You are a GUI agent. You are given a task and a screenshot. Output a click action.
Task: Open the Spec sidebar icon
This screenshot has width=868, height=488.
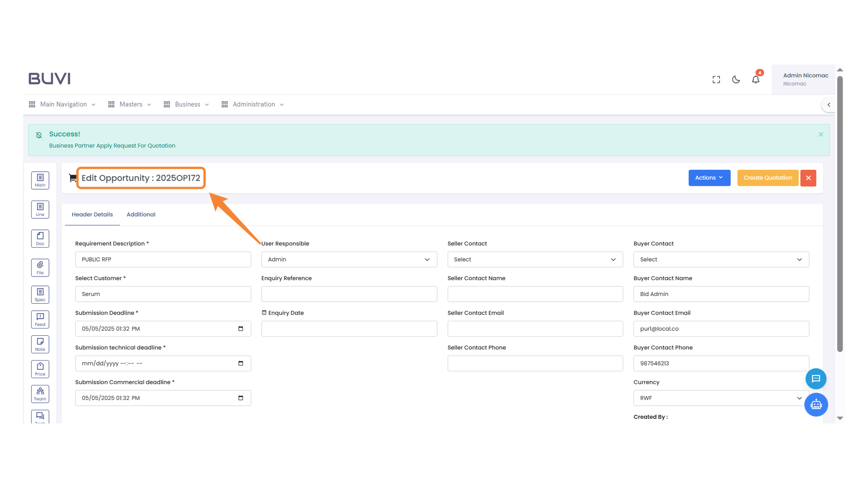40,295
